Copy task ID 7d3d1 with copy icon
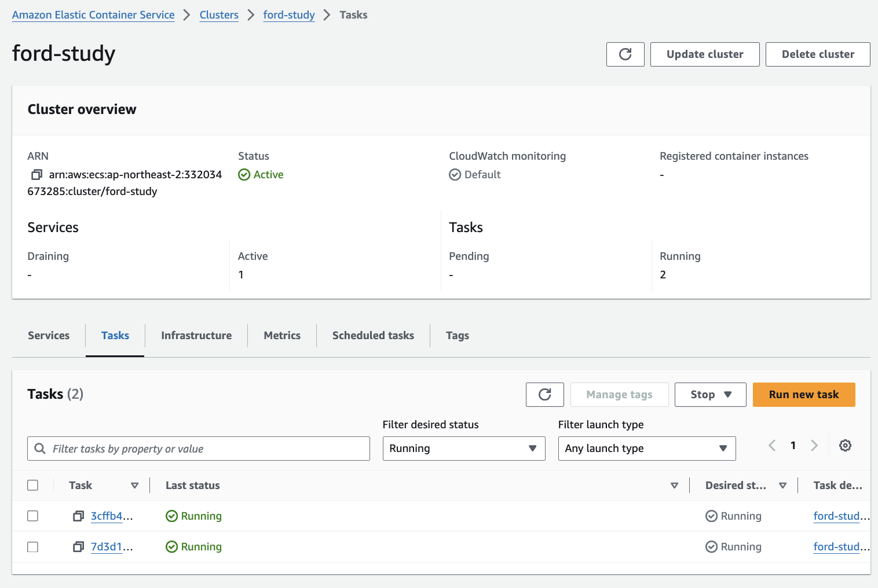878x588 pixels. click(78, 547)
